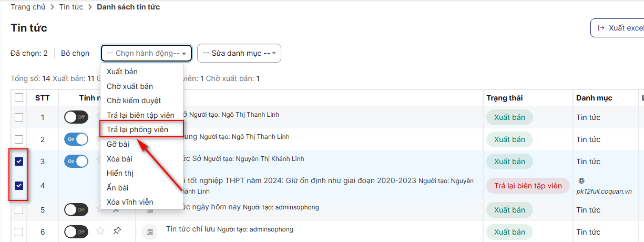Tick the select-all checkbox in table header

19,97
